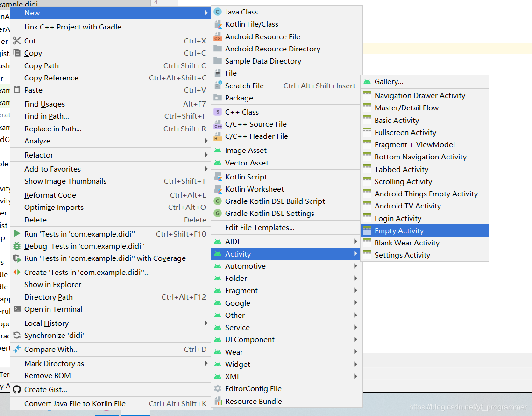Click the C++ Class icon
Screen dimensions: 532x416
[218, 112]
